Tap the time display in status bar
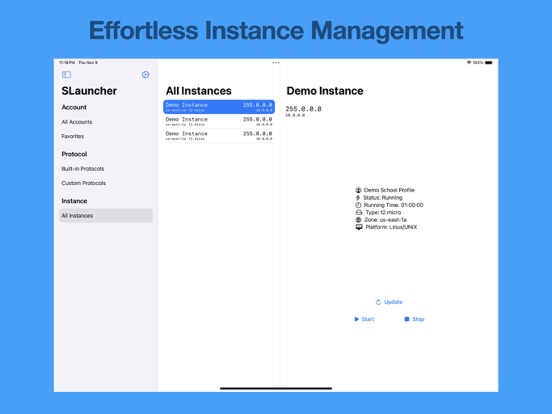This screenshot has width=552, height=414. point(67,63)
